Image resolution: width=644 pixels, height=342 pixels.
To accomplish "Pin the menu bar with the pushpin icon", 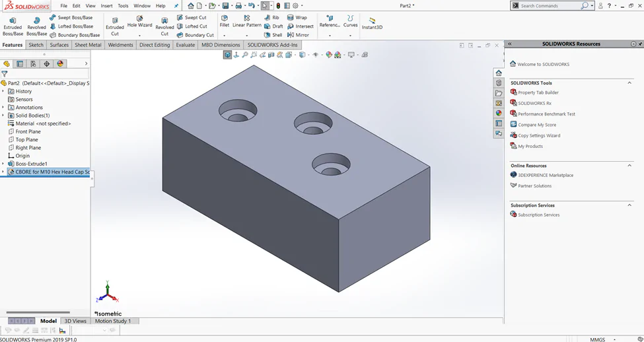I will coord(176,6).
